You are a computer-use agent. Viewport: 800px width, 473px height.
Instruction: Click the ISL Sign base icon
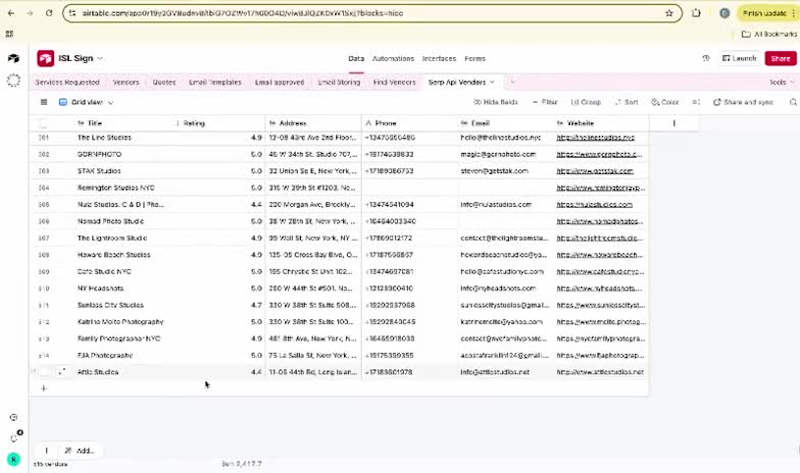pyautogui.click(x=45, y=58)
